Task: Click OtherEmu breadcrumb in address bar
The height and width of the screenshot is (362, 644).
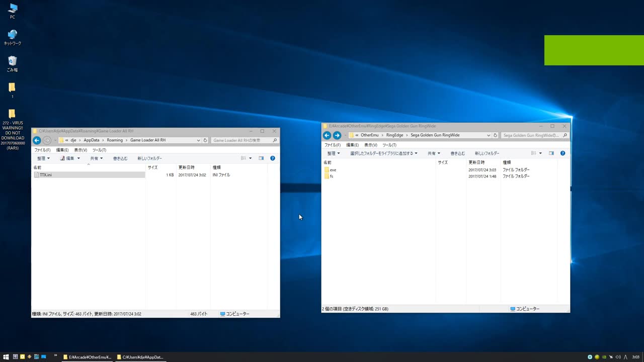Action: (370, 135)
